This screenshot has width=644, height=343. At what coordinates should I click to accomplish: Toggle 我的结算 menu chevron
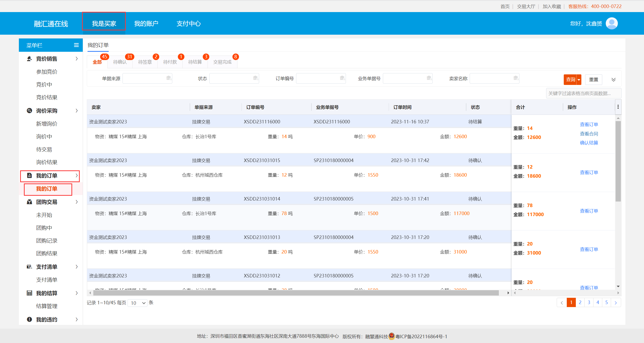click(x=77, y=293)
